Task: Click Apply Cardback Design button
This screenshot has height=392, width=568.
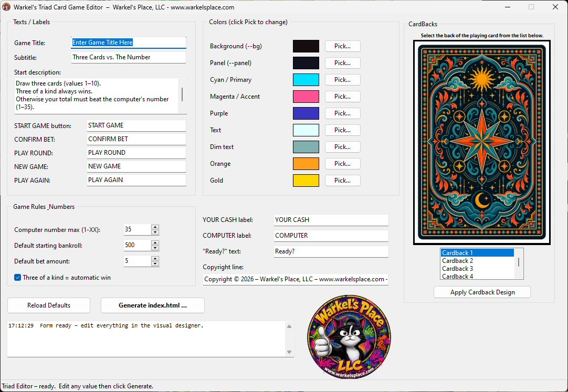Action: 482,292
